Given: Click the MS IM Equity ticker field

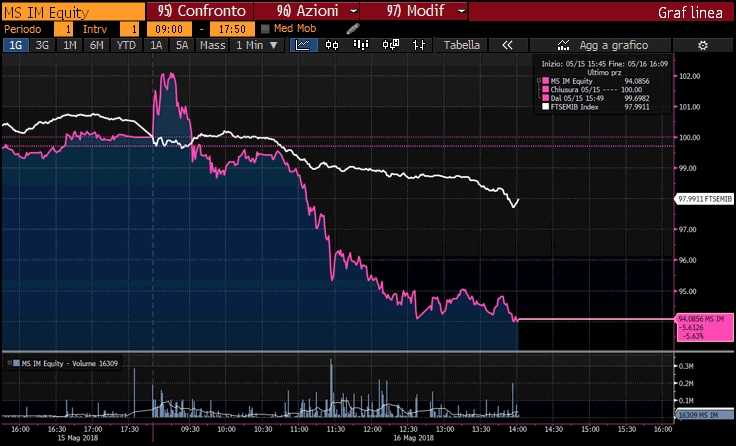Looking at the screenshot, I should [74, 12].
